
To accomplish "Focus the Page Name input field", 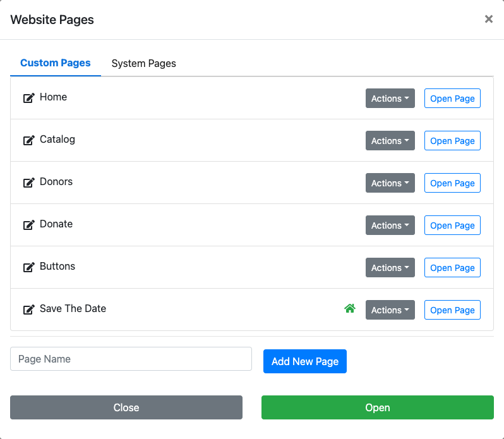I will click(131, 359).
